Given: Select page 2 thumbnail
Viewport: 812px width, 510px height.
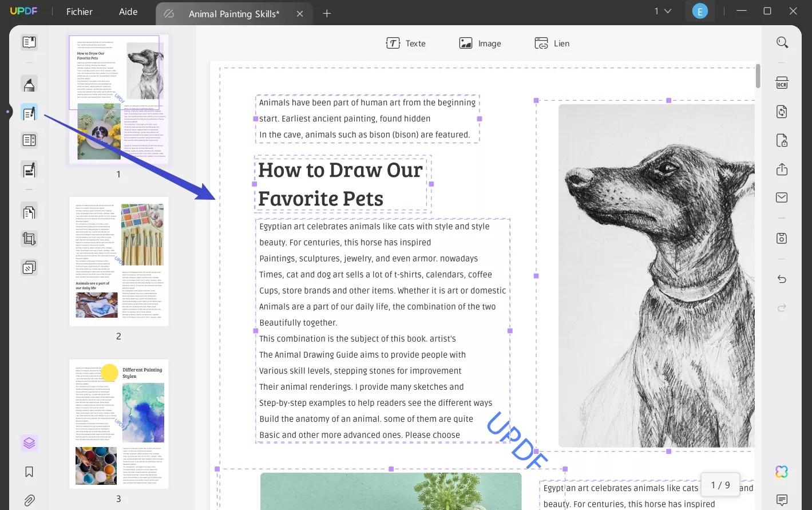Looking at the screenshot, I should pyautogui.click(x=118, y=262).
